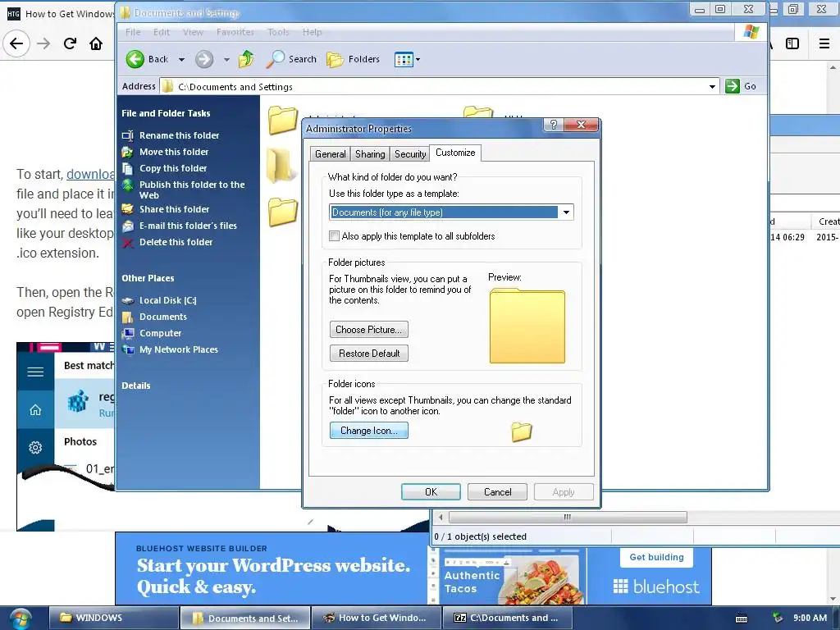840x630 pixels.
Task: Select the Customize tab
Action: 455,153
